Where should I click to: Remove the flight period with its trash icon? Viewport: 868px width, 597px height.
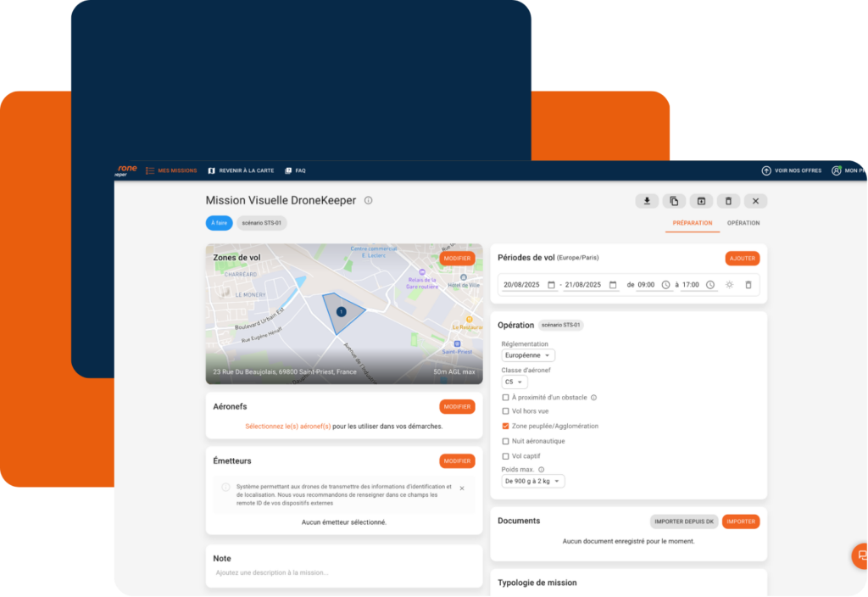click(748, 285)
